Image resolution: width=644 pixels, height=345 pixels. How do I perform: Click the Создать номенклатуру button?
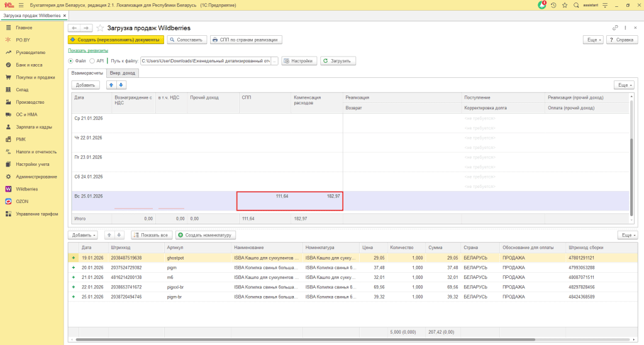pos(206,235)
